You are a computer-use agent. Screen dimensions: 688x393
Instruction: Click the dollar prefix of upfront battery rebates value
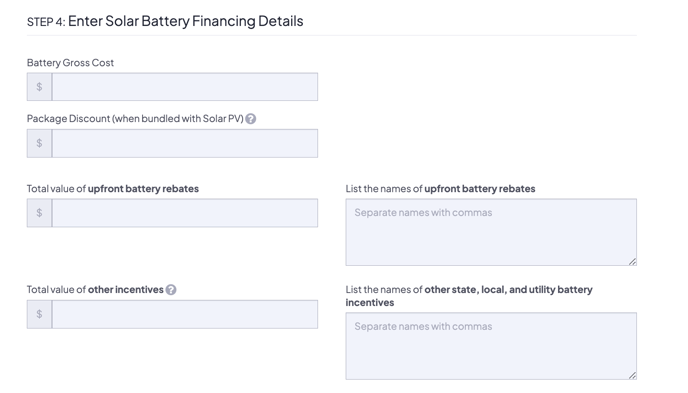[39, 213]
